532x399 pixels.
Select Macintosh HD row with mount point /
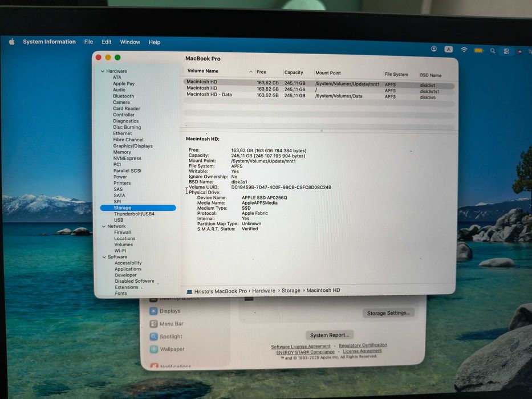tap(319, 89)
